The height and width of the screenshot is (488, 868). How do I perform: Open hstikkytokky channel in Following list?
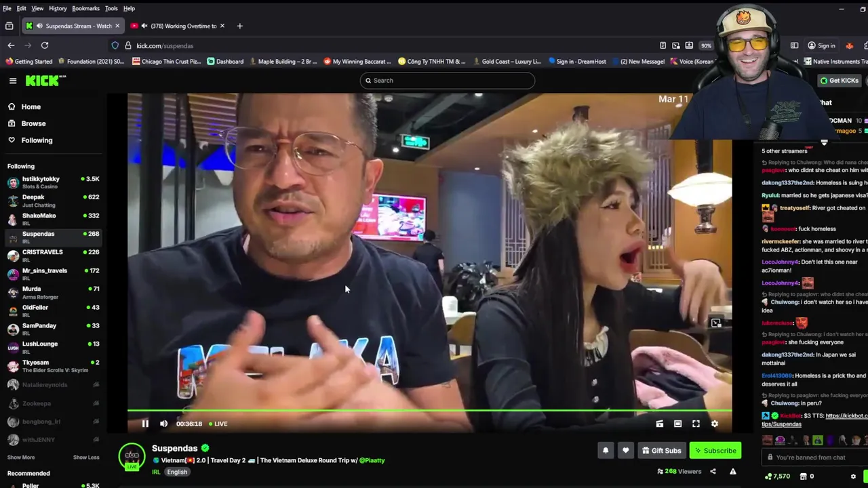(53, 182)
